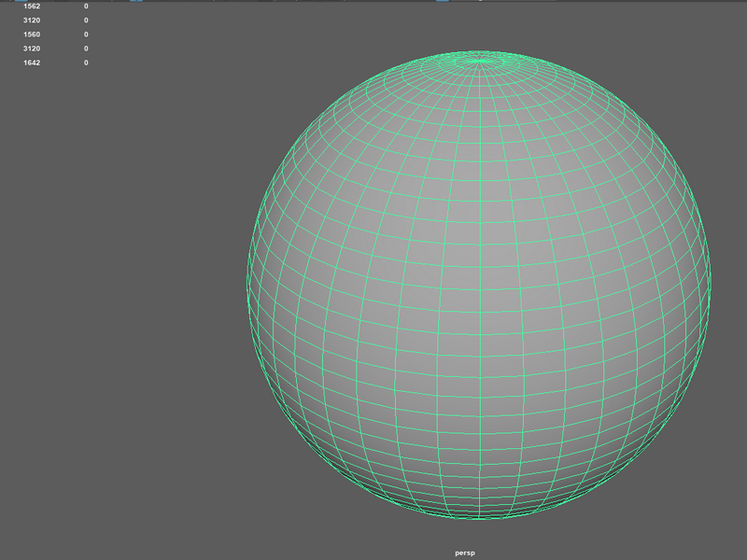
Task: Click the 0 value beside 1560
Action: [x=86, y=35]
